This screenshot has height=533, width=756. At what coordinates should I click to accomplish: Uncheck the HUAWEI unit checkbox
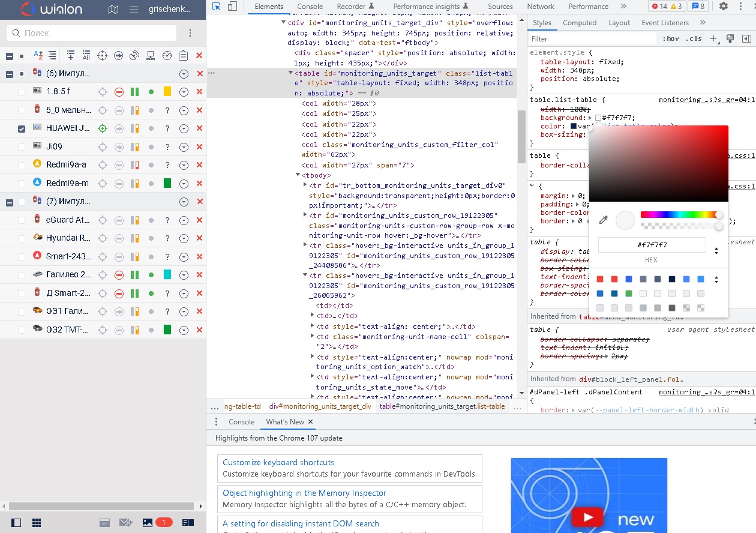22,128
